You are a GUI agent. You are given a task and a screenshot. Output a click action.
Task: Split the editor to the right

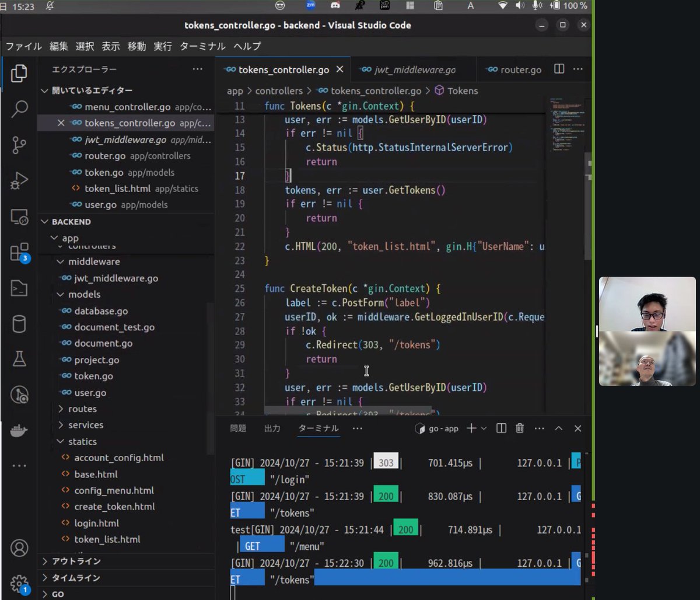pos(559,69)
